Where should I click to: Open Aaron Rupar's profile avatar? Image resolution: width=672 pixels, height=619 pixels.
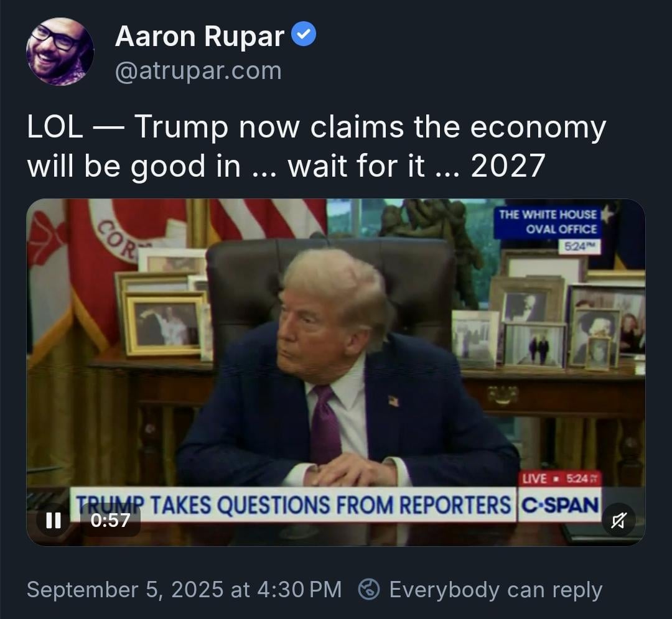click(60, 52)
